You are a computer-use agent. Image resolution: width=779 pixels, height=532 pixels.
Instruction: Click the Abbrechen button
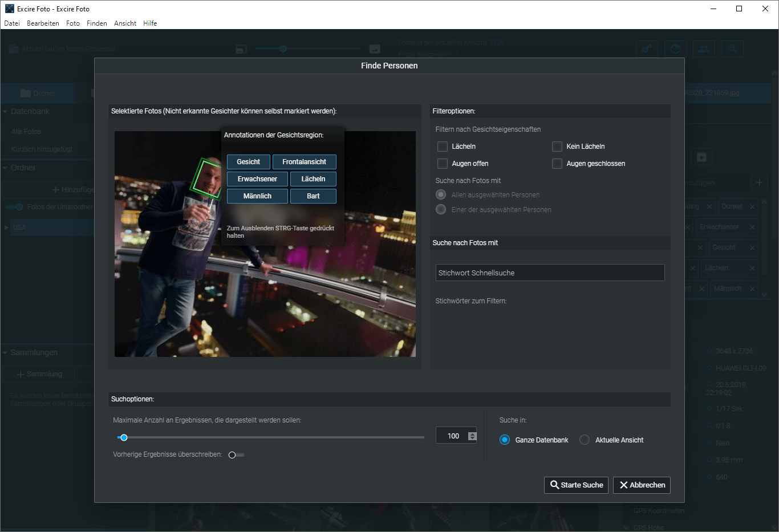pos(642,485)
